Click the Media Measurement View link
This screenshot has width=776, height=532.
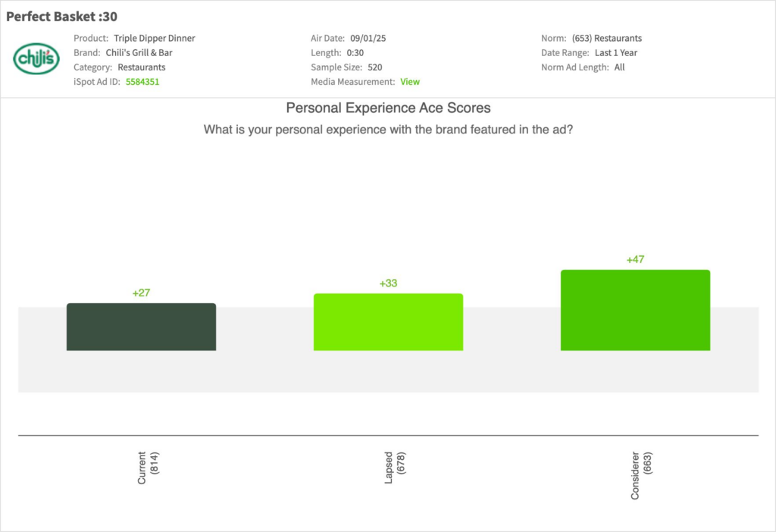pyautogui.click(x=410, y=82)
